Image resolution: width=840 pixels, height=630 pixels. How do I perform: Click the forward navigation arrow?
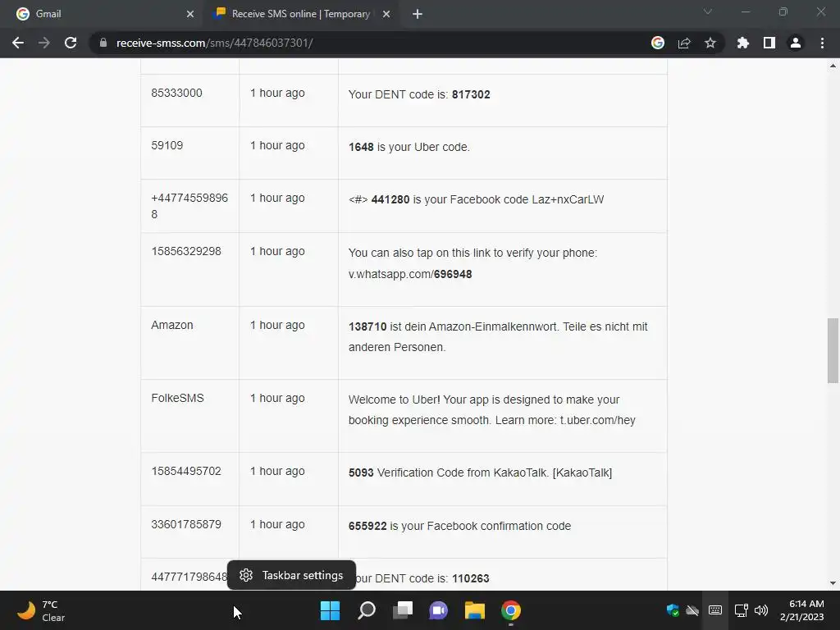[44, 43]
